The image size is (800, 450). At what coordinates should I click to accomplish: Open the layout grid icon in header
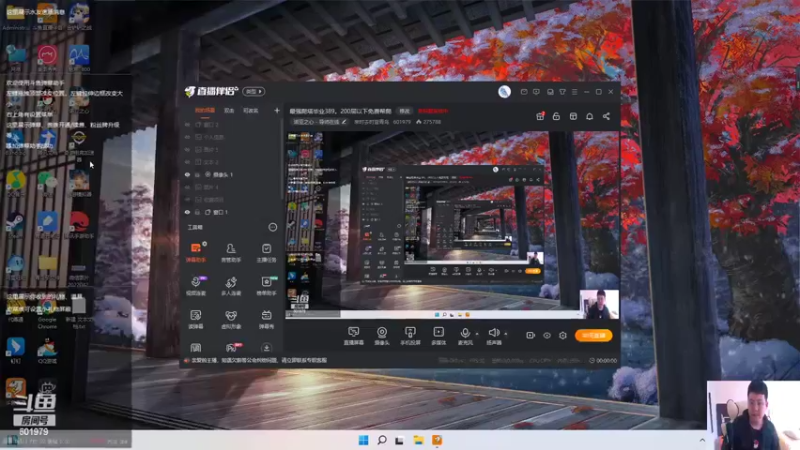pyautogui.click(x=573, y=116)
